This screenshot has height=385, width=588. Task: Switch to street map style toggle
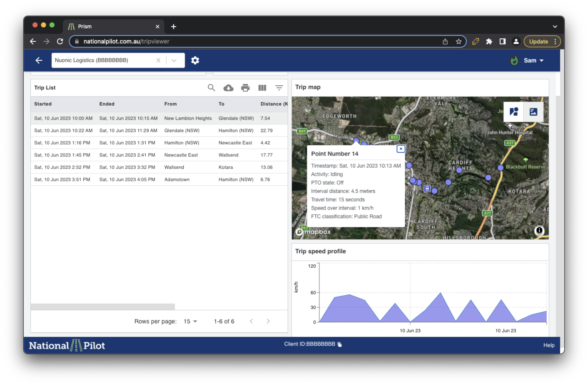pyautogui.click(x=514, y=112)
